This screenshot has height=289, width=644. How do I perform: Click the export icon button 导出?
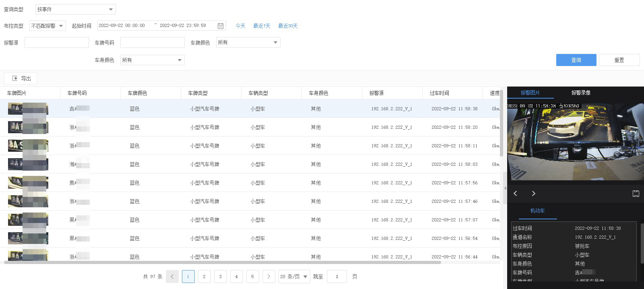tap(21, 78)
